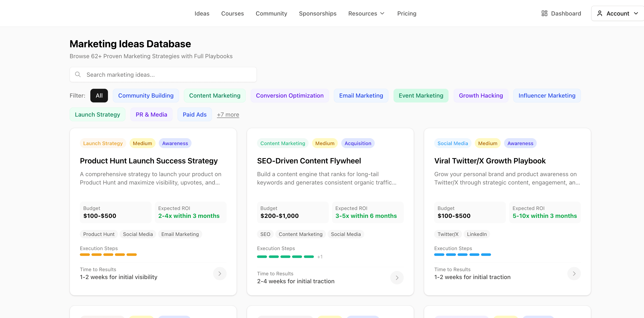Toggle the Community Building filter
Screen dimensions: 644x318
click(x=146, y=95)
